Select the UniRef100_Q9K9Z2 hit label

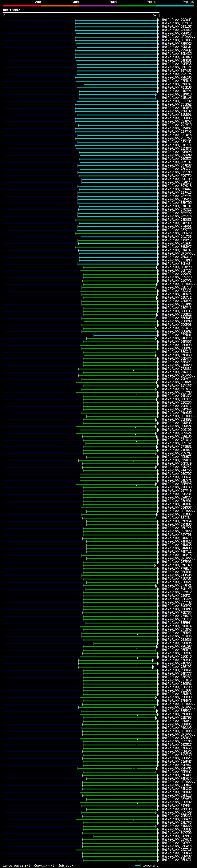tap(177, 379)
